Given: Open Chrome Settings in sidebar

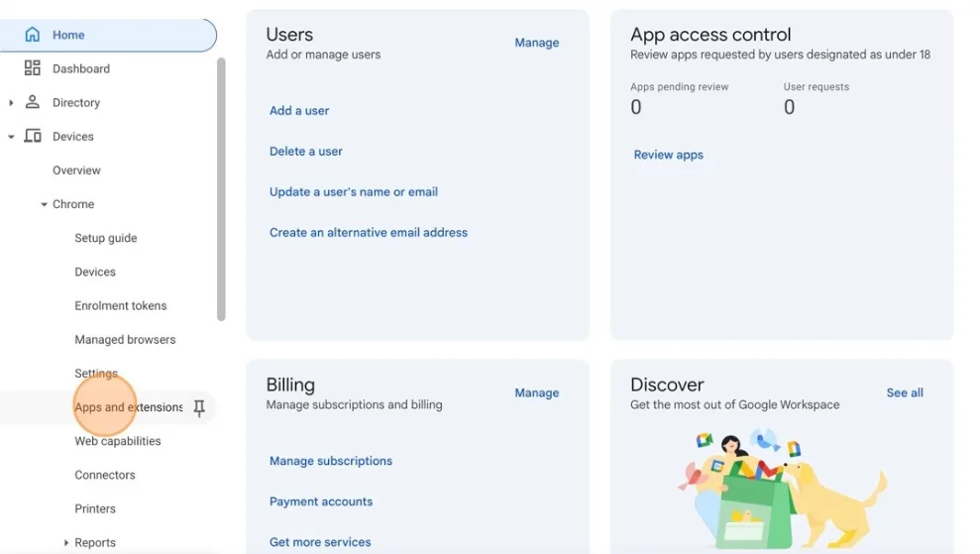Looking at the screenshot, I should pos(96,373).
